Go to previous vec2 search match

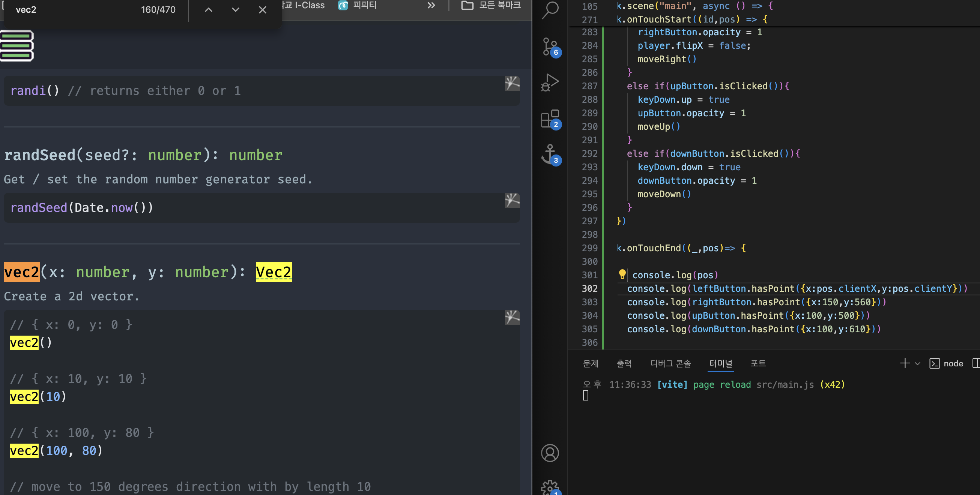pos(209,10)
